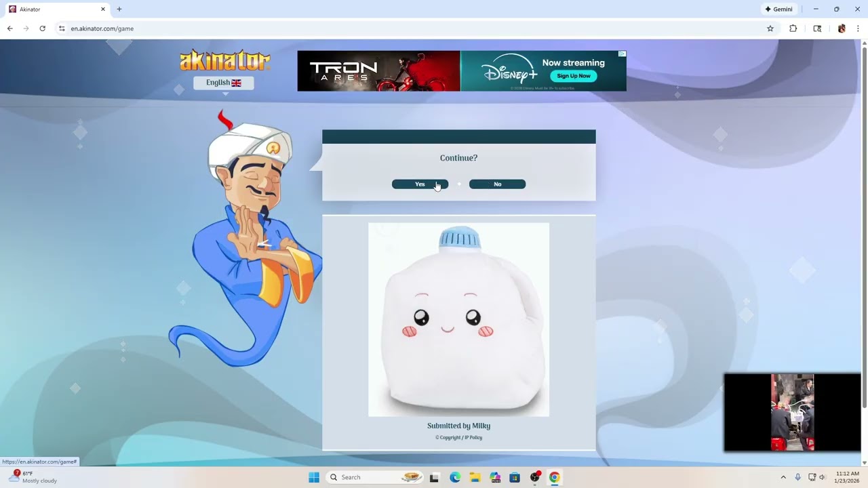Click the address bar showing en.akinator.com/game
This screenshot has width=868, height=488.
coord(407,28)
